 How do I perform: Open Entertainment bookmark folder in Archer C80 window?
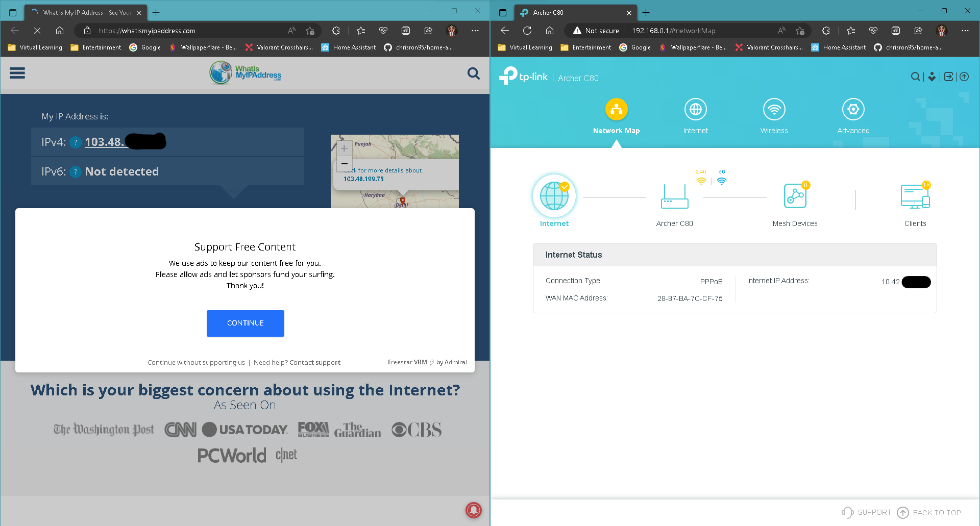586,47
